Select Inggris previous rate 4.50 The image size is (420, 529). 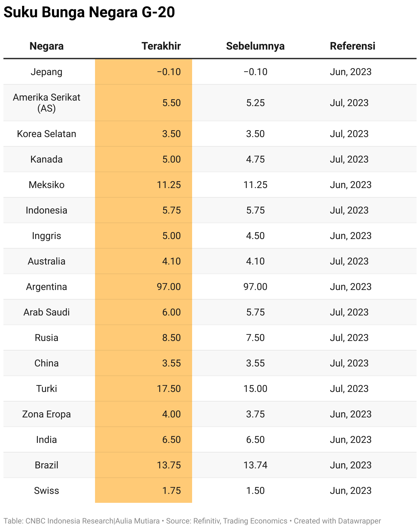[255, 236]
